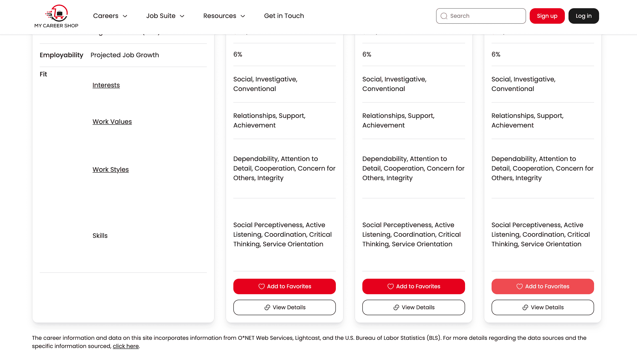Click the link icon in rightmost View Details button
The image size is (637, 364).
pyautogui.click(x=525, y=307)
